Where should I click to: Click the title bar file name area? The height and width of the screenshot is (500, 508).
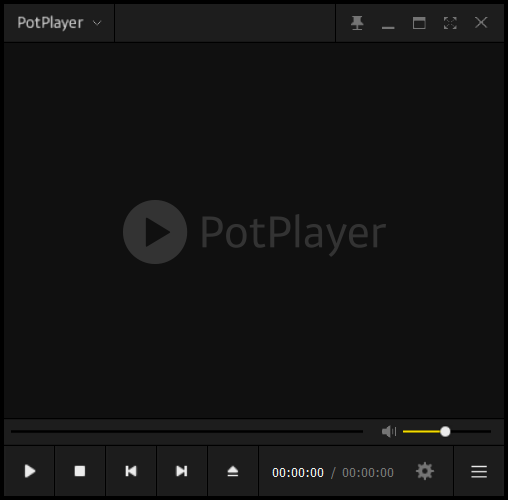click(x=225, y=23)
